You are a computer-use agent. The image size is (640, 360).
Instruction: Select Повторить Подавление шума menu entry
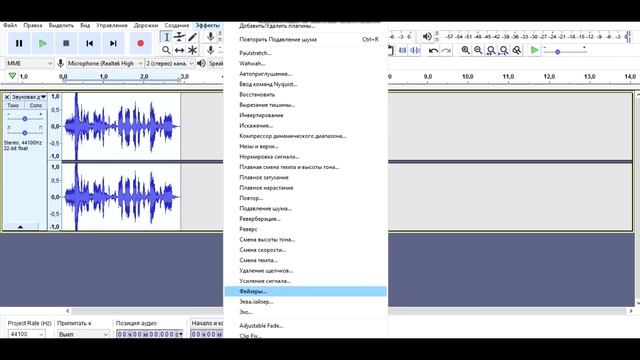pos(305,40)
